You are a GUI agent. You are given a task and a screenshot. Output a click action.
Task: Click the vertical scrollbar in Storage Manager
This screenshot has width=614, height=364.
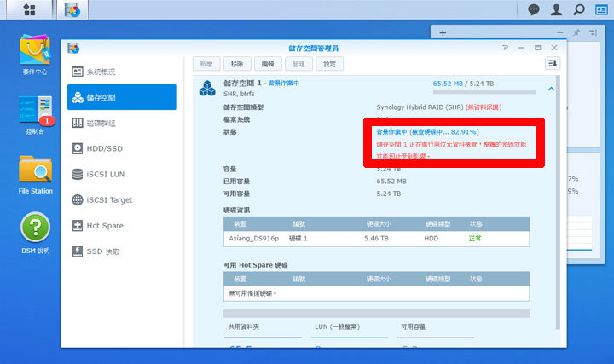pos(558,202)
